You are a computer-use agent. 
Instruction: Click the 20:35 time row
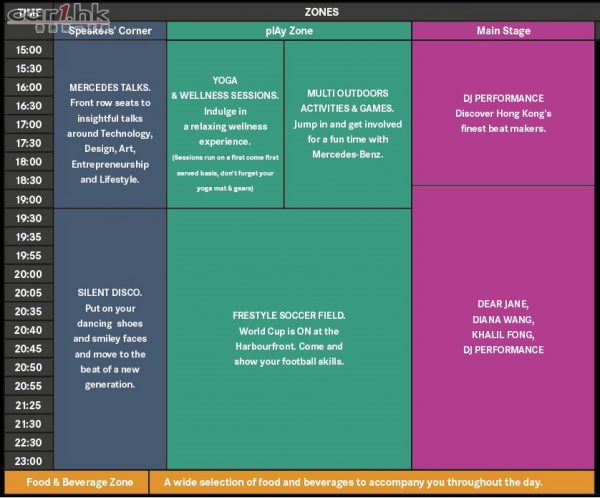(x=29, y=311)
